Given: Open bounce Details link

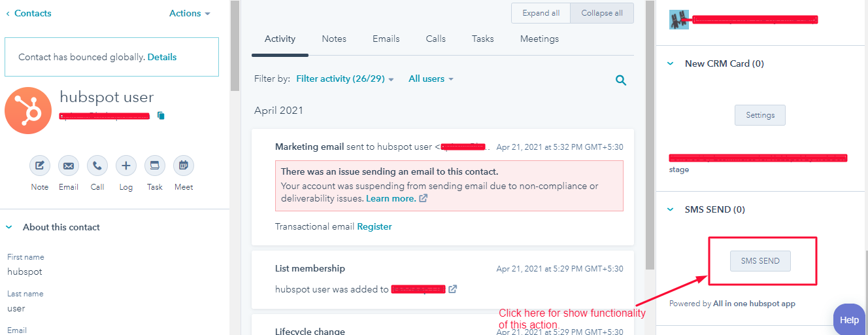Looking at the screenshot, I should pyautogui.click(x=162, y=57).
